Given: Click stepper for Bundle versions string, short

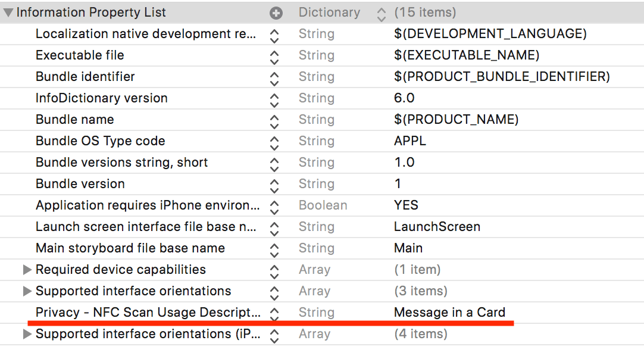Looking at the screenshot, I should (274, 163).
